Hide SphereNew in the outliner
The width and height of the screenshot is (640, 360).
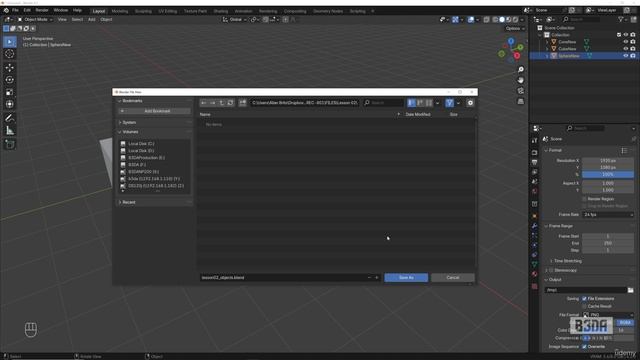point(626,56)
